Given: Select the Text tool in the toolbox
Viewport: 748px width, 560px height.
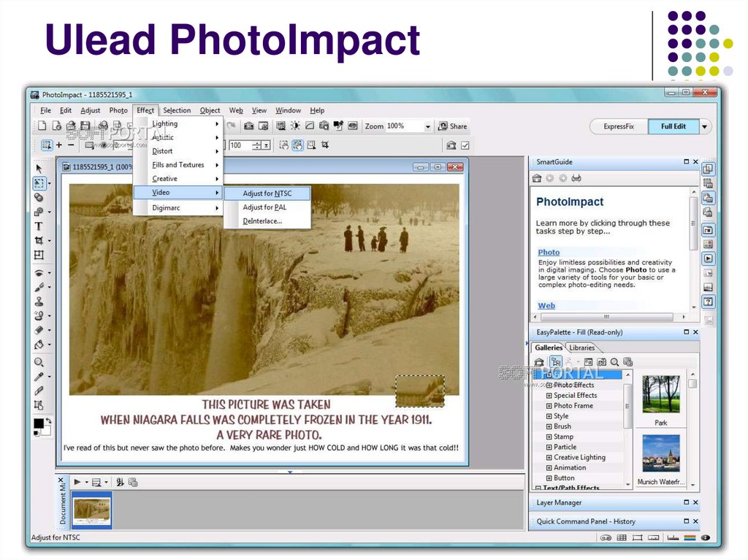Looking at the screenshot, I should (39, 226).
